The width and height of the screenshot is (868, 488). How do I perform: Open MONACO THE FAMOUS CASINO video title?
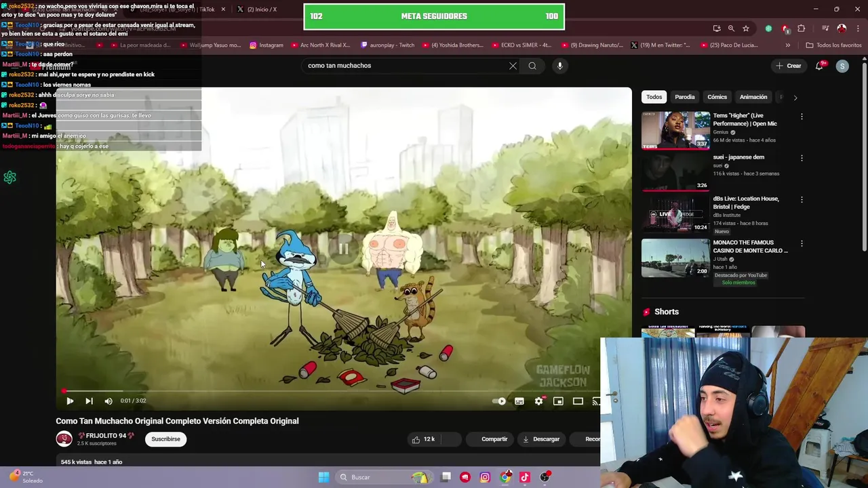pyautogui.click(x=750, y=247)
